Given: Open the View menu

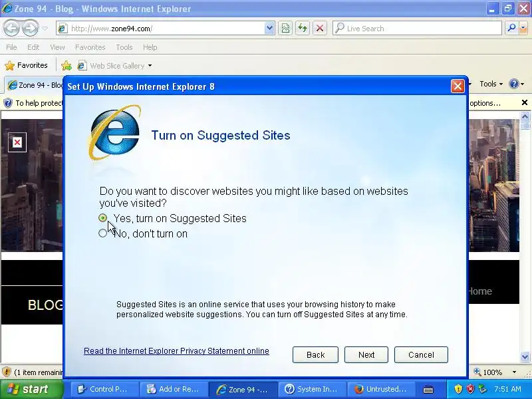Looking at the screenshot, I should [x=57, y=47].
